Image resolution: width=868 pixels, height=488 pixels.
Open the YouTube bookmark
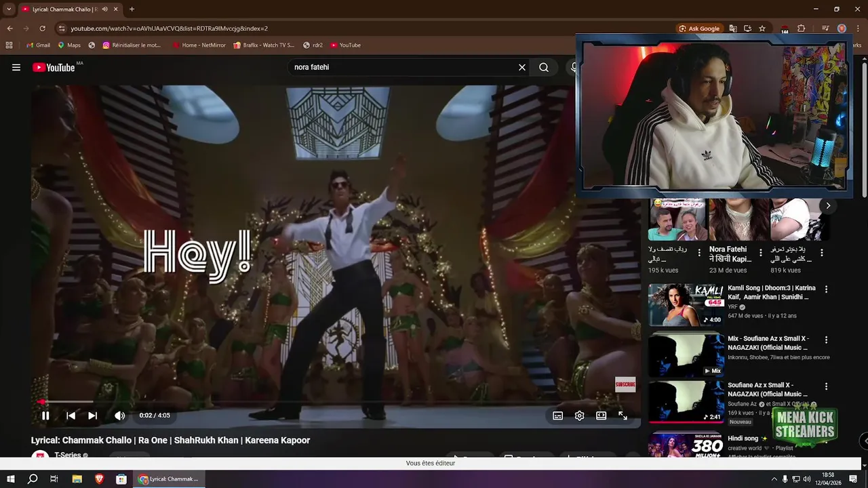pyautogui.click(x=346, y=45)
